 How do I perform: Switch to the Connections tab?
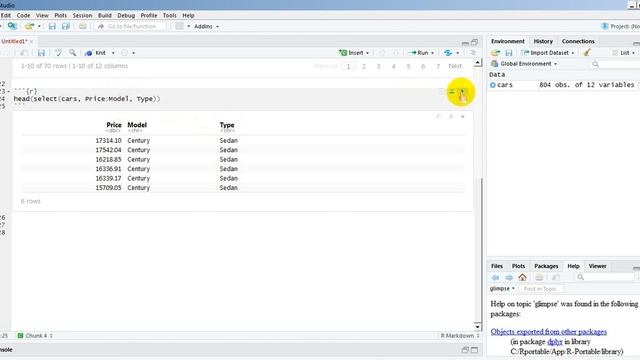coord(578,41)
